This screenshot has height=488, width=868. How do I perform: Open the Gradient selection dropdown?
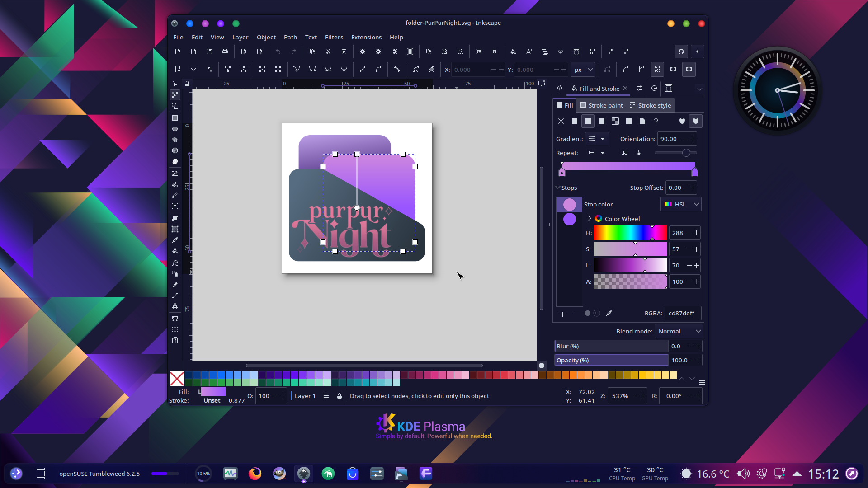597,139
